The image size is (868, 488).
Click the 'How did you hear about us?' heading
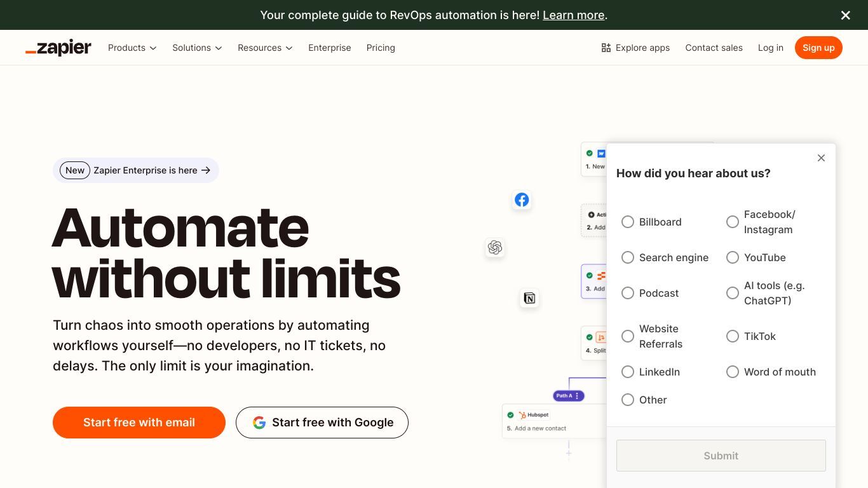693,173
